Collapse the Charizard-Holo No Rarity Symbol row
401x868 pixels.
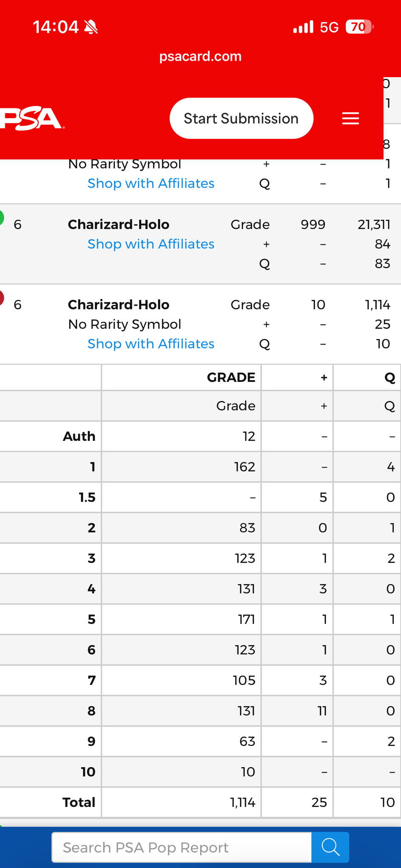tap(200, 324)
